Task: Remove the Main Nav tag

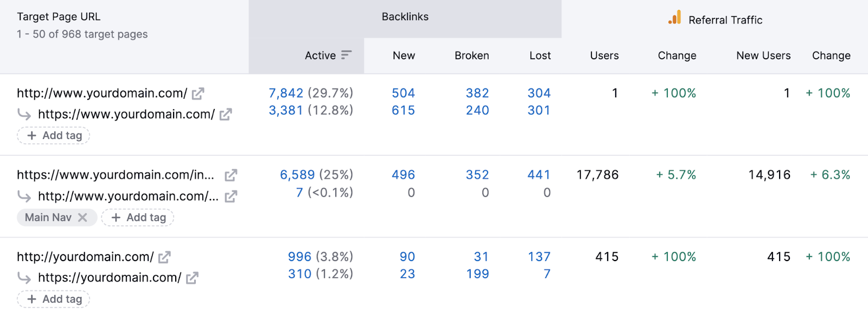Action: pyautogui.click(x=84, y=217)
